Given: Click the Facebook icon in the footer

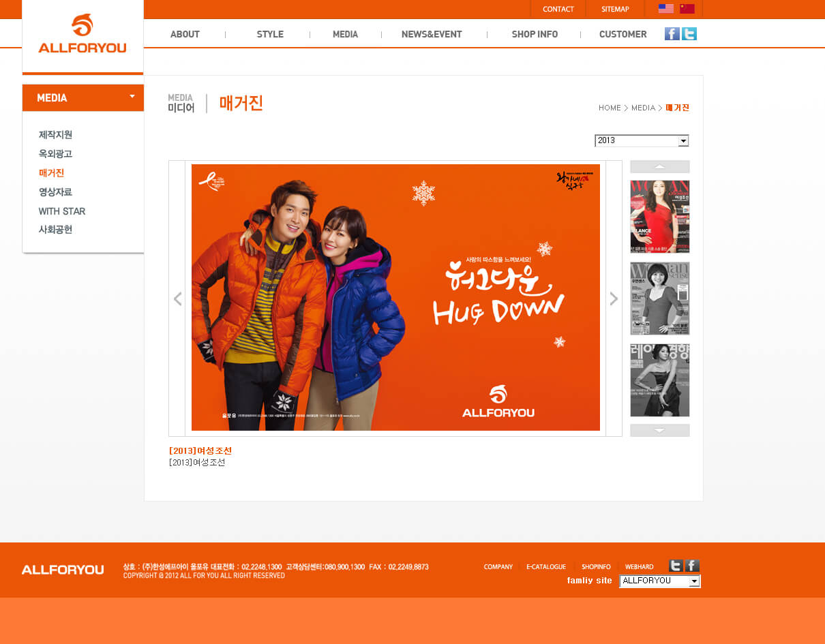Looking at the screenshot, I should pyautogui.click(x=692, y=566).
